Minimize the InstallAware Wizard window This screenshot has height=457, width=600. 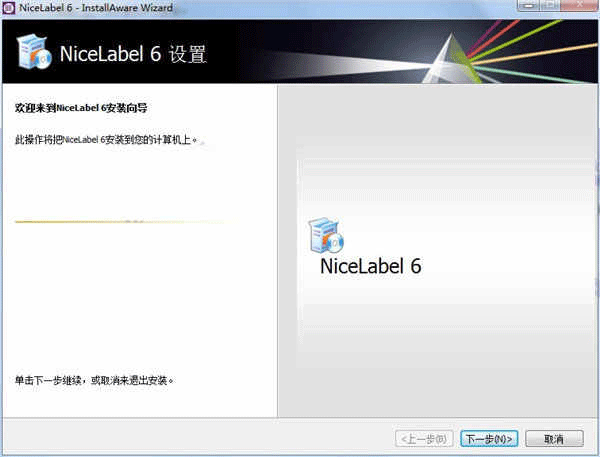tap(530, 5)
